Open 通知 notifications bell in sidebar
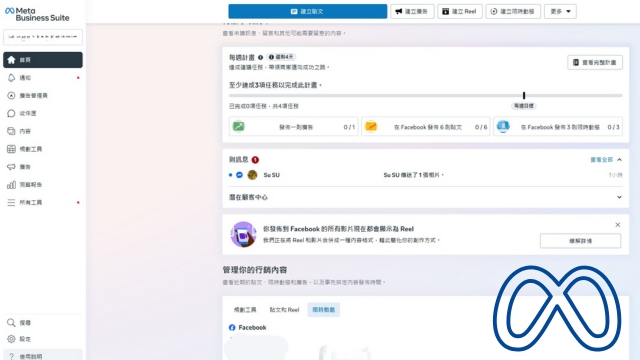This screenshot has width=640, height=360. pyautogui.click(x=43, y=78)
